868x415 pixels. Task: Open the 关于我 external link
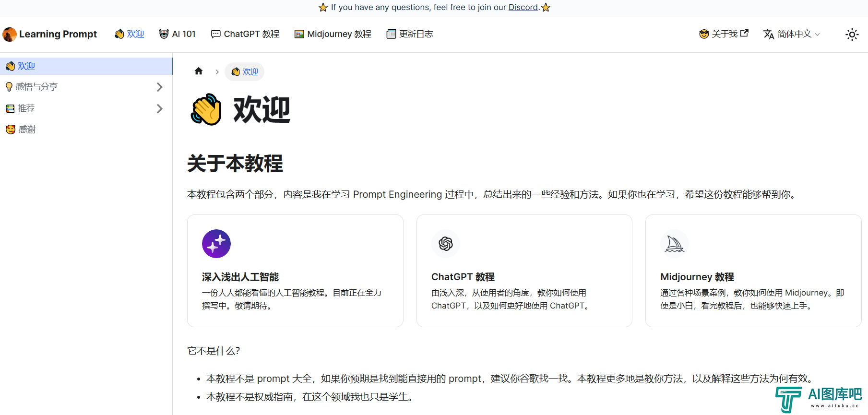[x=724, y=34]
